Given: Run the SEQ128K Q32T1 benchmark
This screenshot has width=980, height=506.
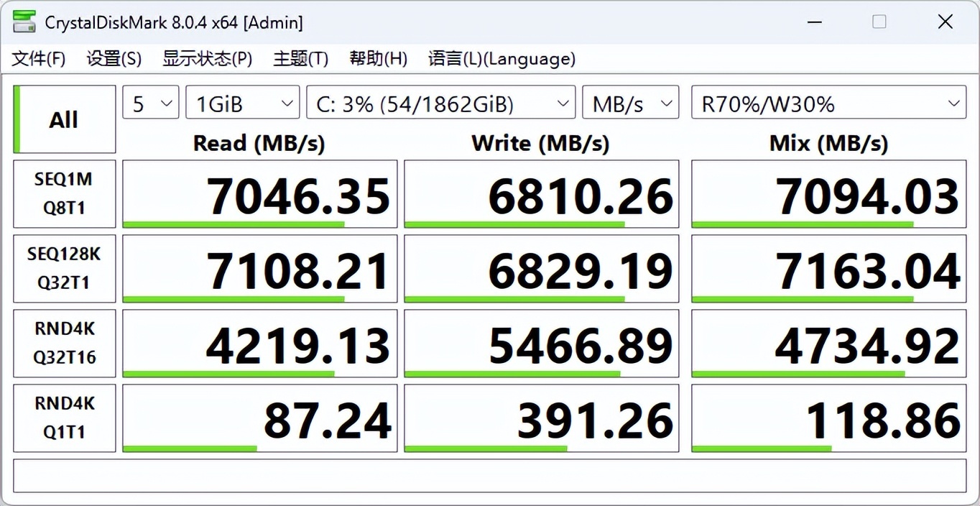Looking at the screenshot, I should 65,268.
